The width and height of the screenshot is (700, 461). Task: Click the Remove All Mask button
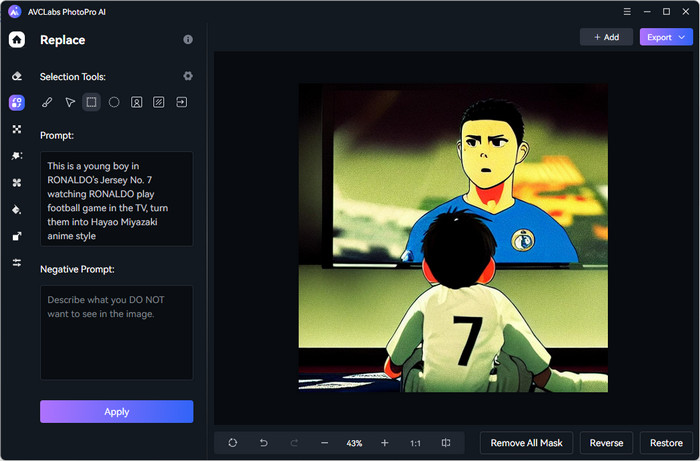pyautogui.click(x=527, y=443)
